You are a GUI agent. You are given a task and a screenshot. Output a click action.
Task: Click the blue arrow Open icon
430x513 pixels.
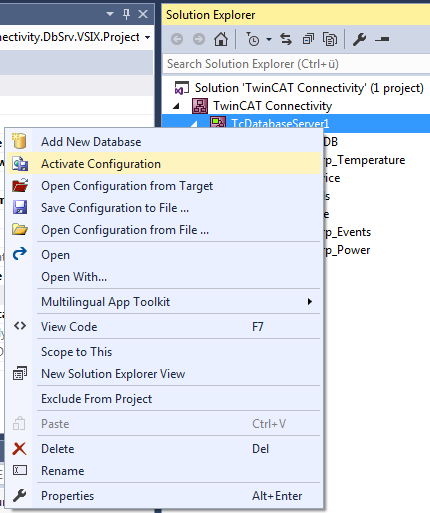[x=20, y=254]
